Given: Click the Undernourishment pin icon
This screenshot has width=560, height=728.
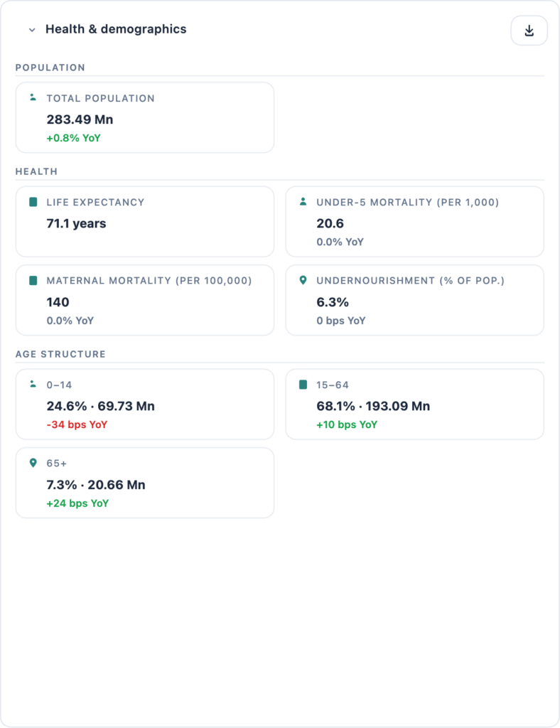Looking at the screenshot, I should (303, 281).
